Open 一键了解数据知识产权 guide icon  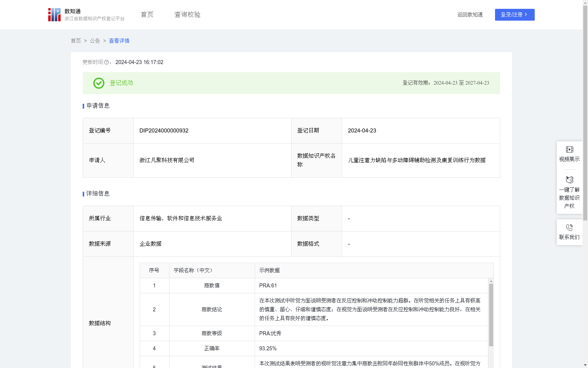click(569, 180)
